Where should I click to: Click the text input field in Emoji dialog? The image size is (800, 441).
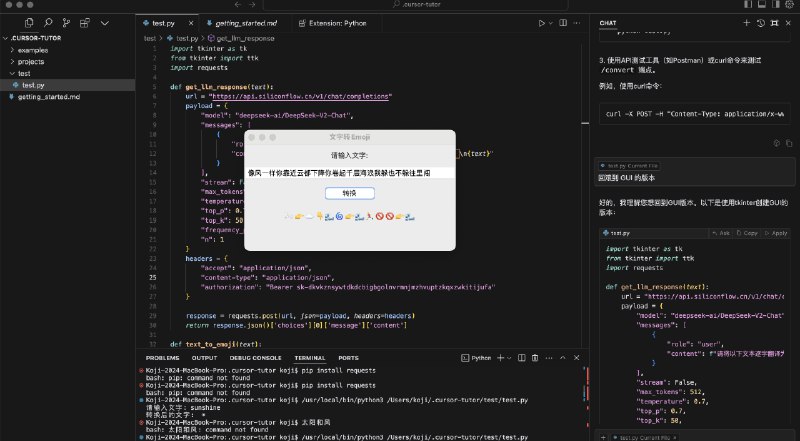point(350,173)
